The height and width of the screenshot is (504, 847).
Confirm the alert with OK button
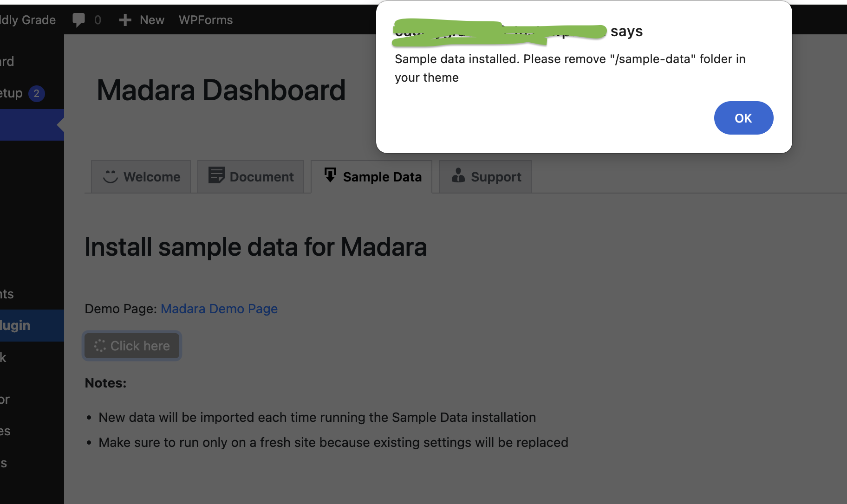tap(743, 118)
